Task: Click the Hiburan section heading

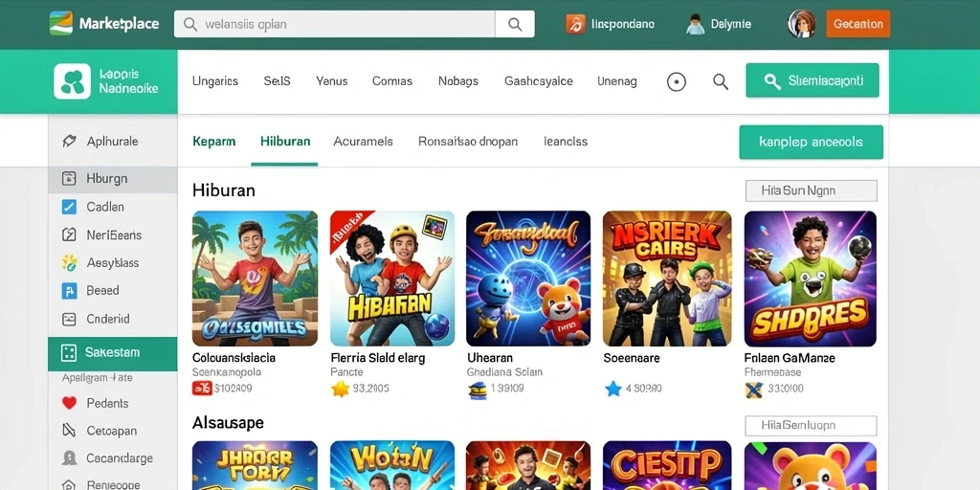Action: [x=224, y=190]
